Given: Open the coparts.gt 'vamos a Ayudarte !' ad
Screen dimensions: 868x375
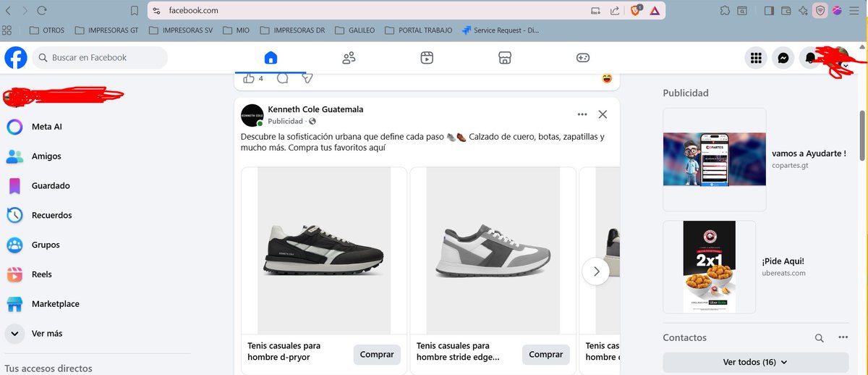Looking at the screenshot, I should tap(756, 159).
